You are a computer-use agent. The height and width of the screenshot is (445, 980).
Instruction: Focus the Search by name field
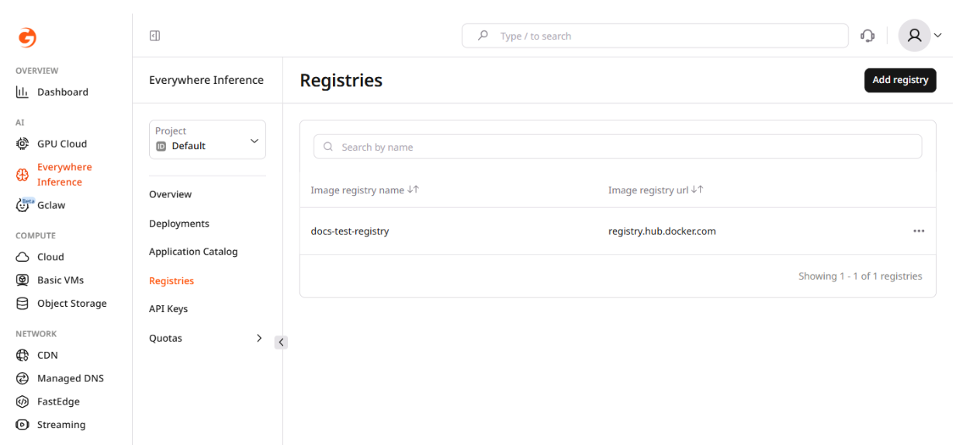pyautogui.click(x=618, y=147)
